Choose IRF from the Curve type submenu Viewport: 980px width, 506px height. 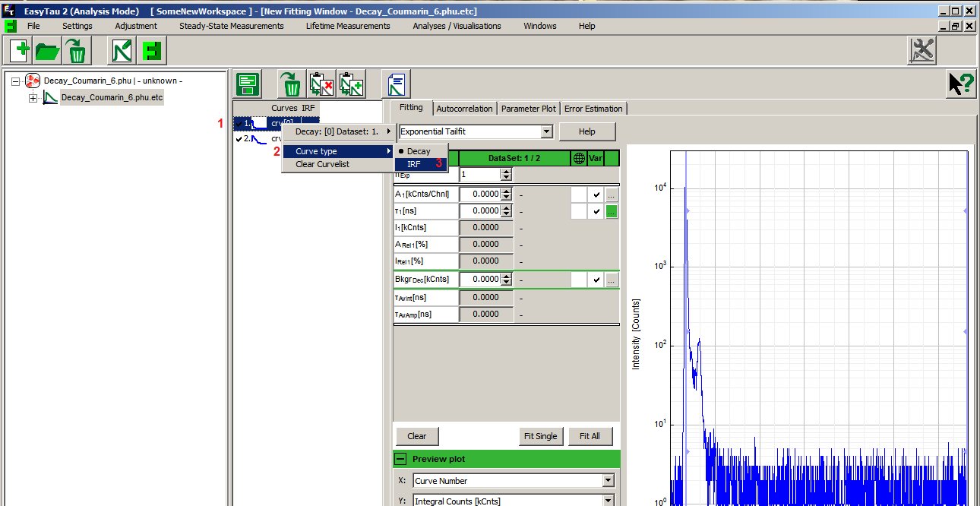pyautogui.click(x=414, y=164)
